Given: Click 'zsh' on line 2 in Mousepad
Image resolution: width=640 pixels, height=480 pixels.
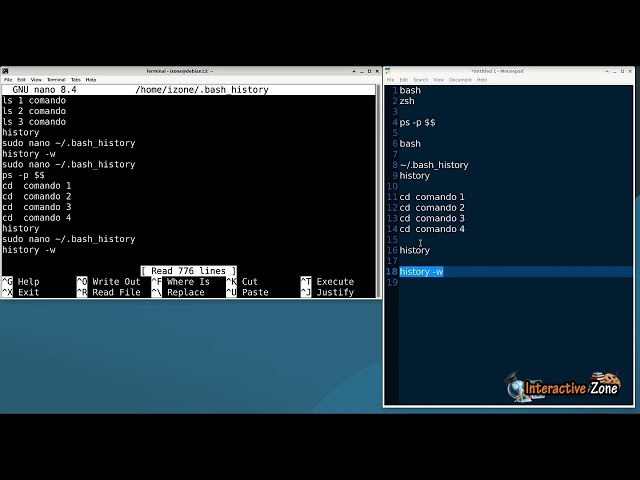Looking at the screenshot, I should (x=407, y=101).
